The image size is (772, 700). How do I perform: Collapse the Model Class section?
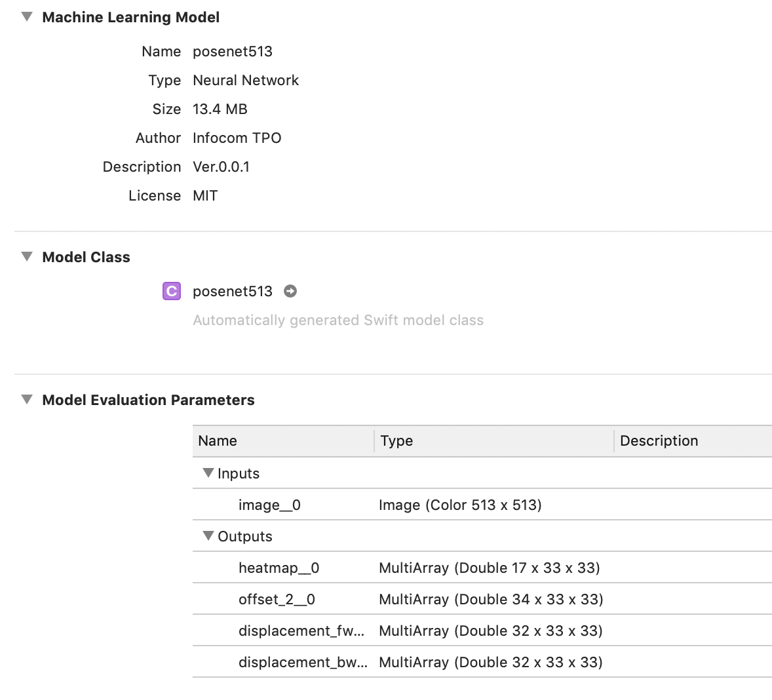click(27, 257)
